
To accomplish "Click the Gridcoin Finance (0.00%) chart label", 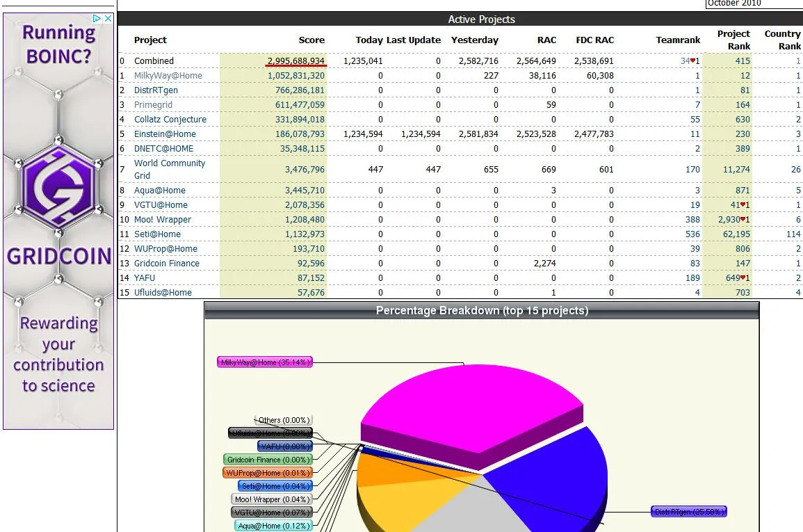I will coord(268,460).
